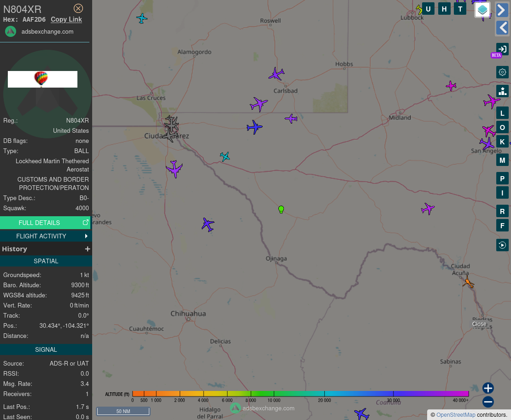Image resolution: width=511 pixels, height=420 pixels.
Task: Open FULL DETAILS for N804XR
Action: [45, 223]
